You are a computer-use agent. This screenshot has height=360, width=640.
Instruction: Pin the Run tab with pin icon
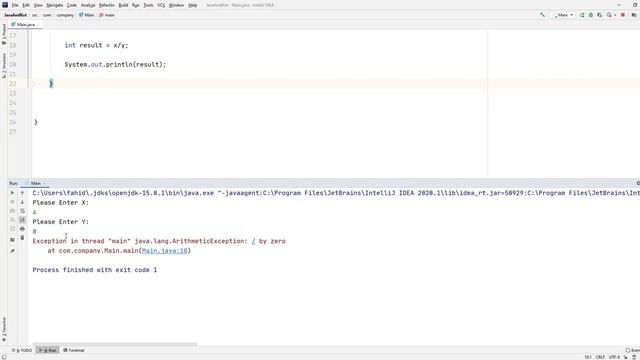pos(12,251)
